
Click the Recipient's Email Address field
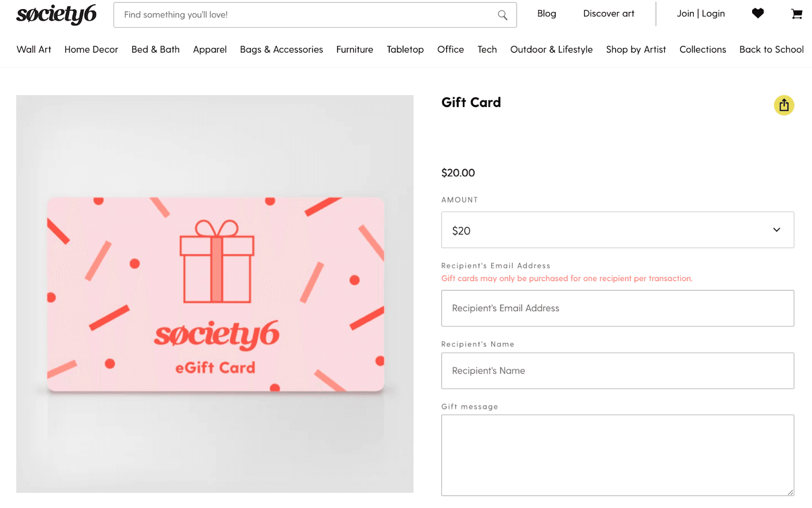coord(617,308)
